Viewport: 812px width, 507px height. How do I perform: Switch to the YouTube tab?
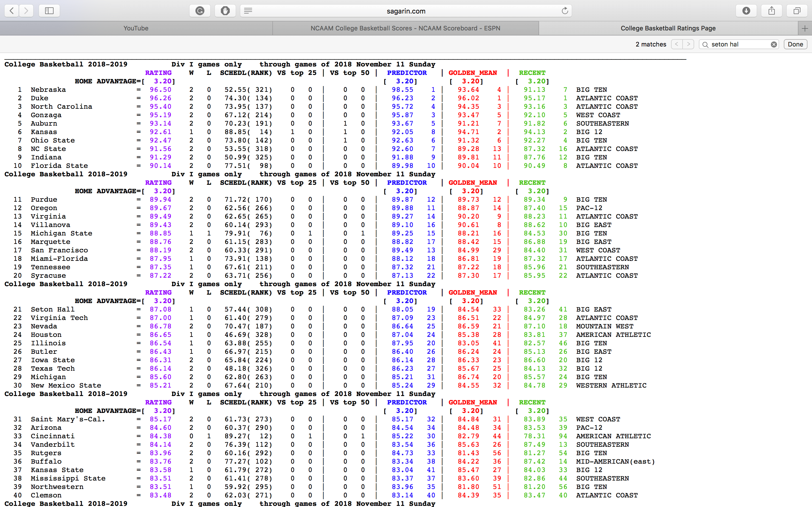point(136,28)
